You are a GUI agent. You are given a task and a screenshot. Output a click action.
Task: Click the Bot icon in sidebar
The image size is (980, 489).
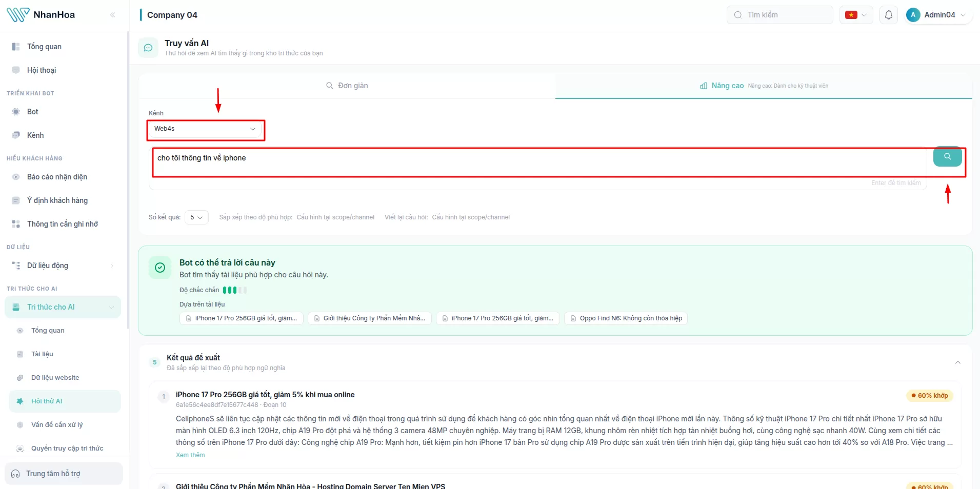point(16,112)
